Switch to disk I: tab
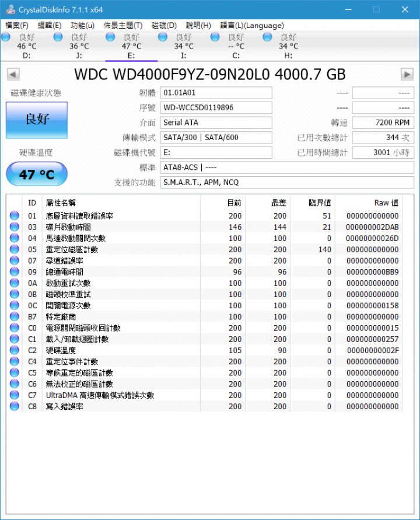The height and width of the screenshot is (520, 420). 184,46
